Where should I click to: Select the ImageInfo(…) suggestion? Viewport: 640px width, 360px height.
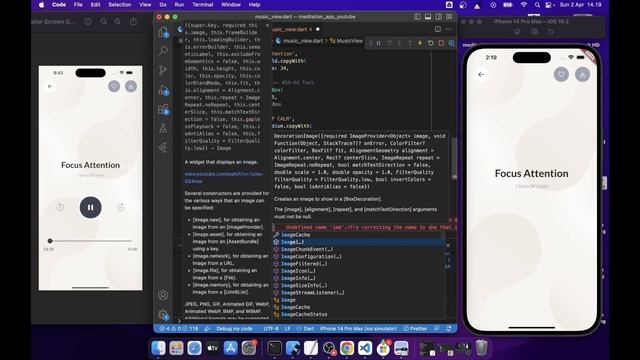[358, 278]
